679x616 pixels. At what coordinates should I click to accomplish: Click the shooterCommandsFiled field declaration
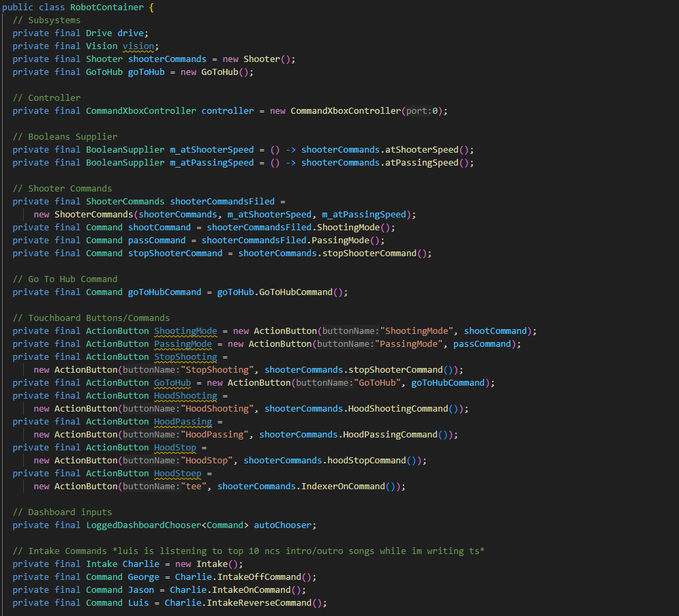coord(222,202)
